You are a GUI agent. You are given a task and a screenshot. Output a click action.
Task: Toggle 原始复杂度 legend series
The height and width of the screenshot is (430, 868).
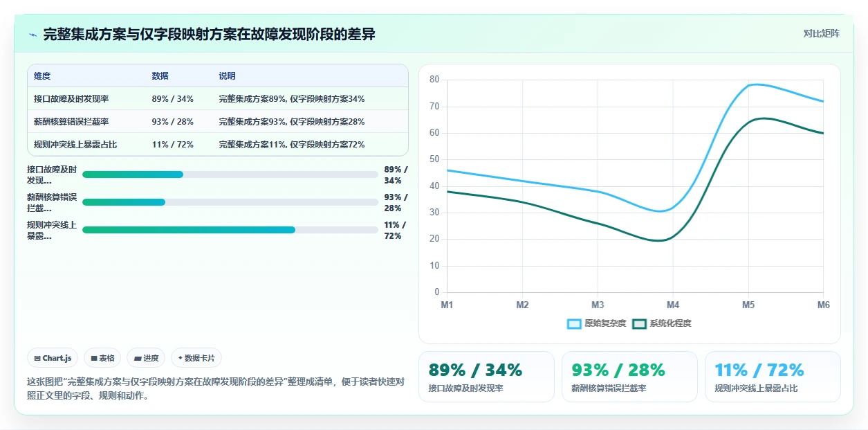[596, 323]
